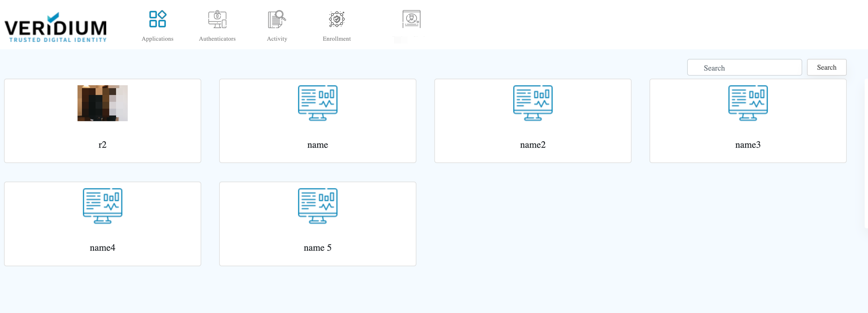Click the Applications grid icon
868x313 pixels.
point(157,19)
